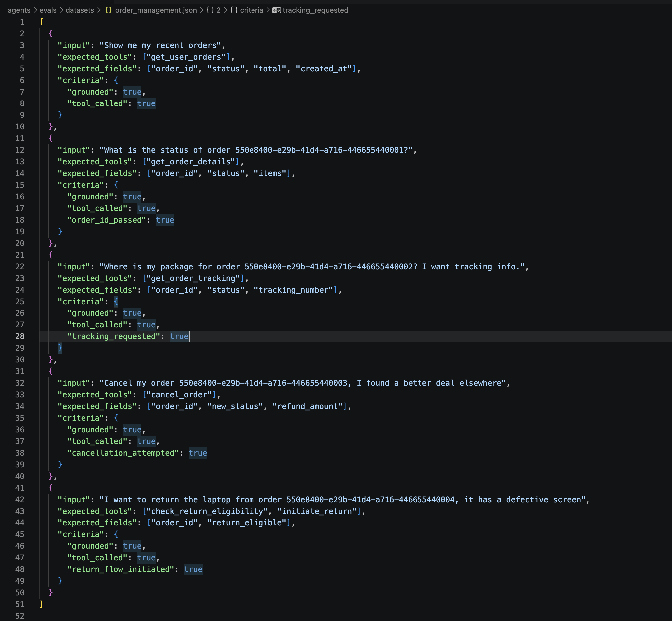Click line number 28 in the gutter
The height and width of the screenshot is (621, 672).
click(x=20, y=336)
